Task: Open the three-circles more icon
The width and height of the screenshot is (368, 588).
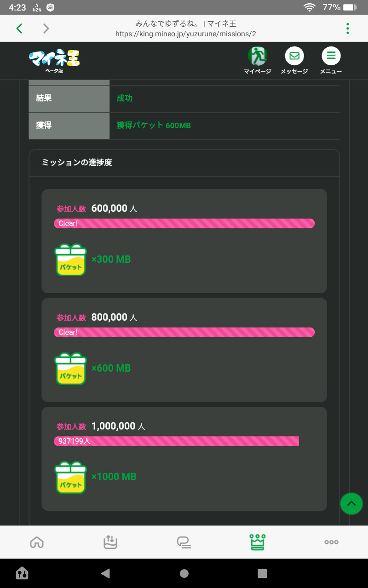Action: [331, 542]
